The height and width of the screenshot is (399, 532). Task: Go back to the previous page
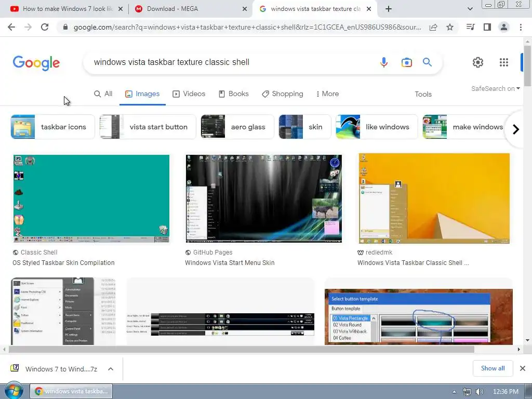11,27
